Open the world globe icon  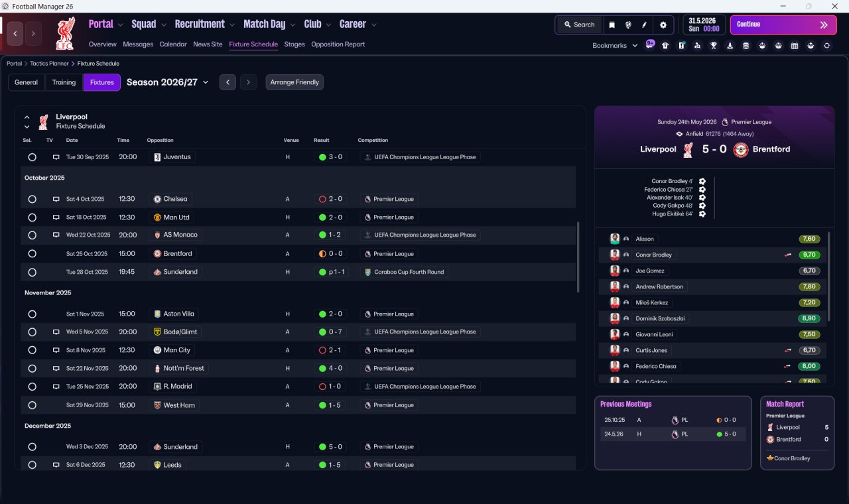(628, 25)
